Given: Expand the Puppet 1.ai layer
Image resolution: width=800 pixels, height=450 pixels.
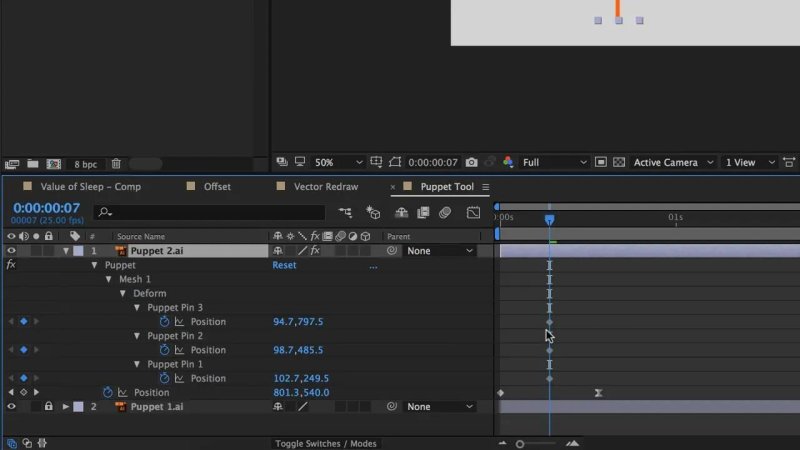Looking at the screenshot, I should pos(65,407).
